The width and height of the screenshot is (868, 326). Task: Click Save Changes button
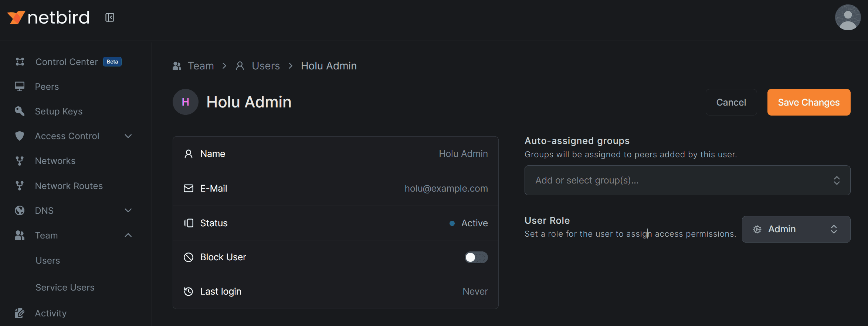click(808, 102)
